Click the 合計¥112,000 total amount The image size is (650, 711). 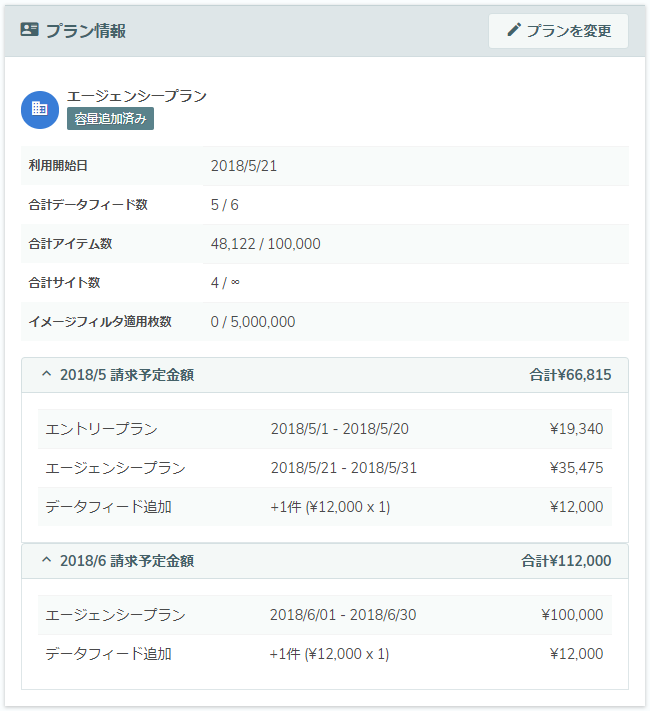coord(566,561)
